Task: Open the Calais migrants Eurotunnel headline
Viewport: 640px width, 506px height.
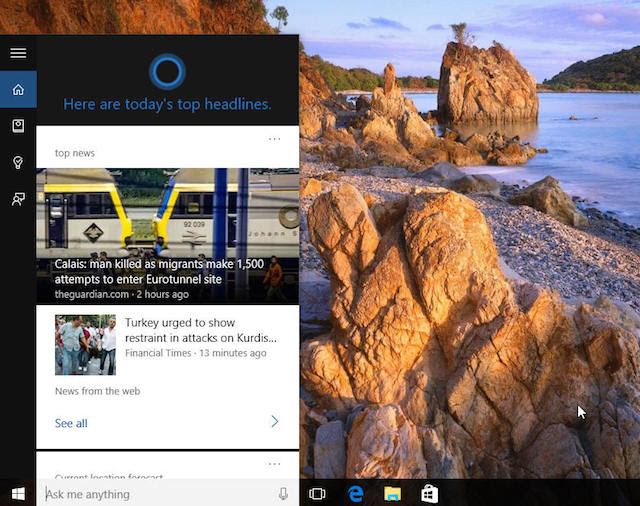Action: point(159,271)
